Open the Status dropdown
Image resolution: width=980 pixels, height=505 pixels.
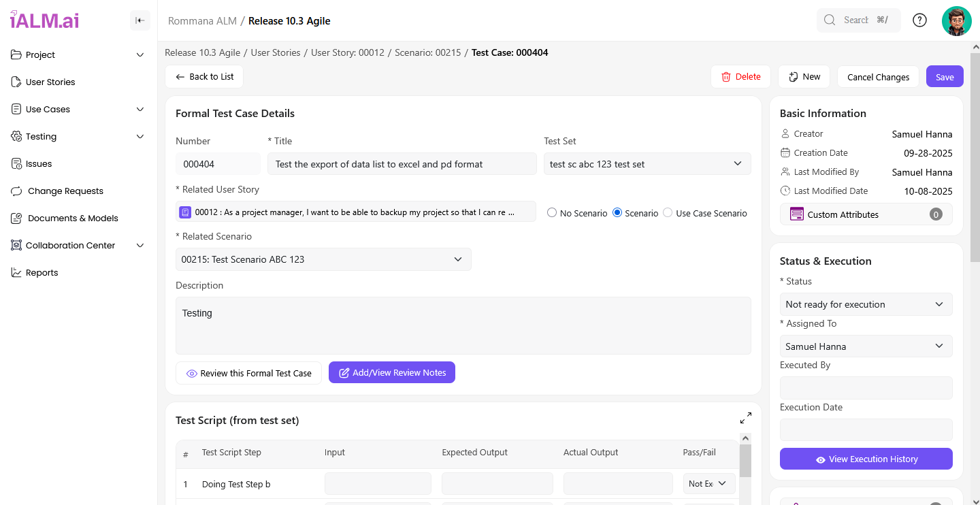click(x=865, y=304)
